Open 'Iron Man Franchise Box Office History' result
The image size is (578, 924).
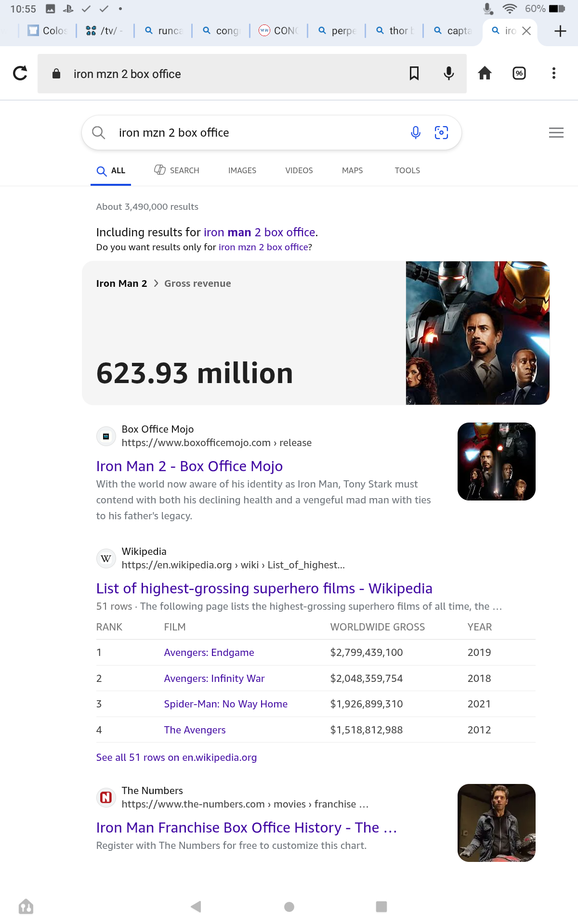[x=247, y=828]
